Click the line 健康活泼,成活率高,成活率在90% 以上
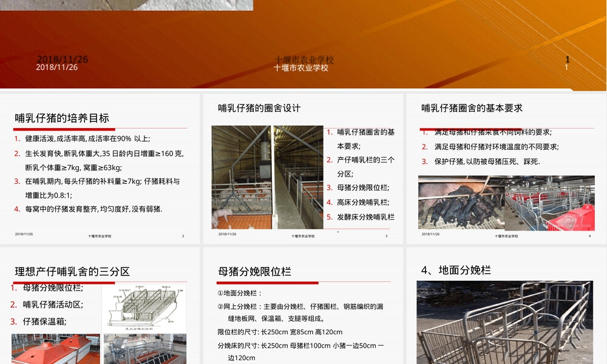Viewport: 607px width, 364px height. [87, 138]
